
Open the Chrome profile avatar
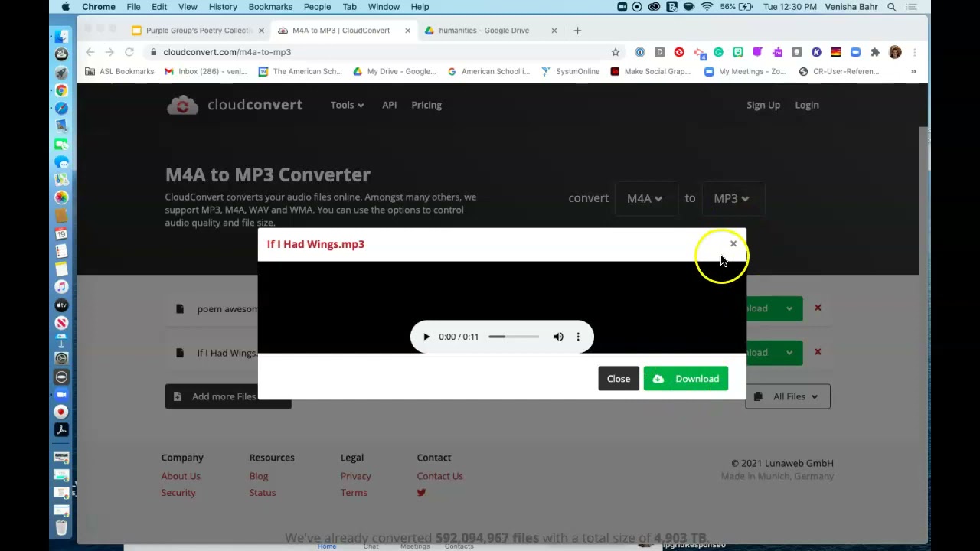895,52
